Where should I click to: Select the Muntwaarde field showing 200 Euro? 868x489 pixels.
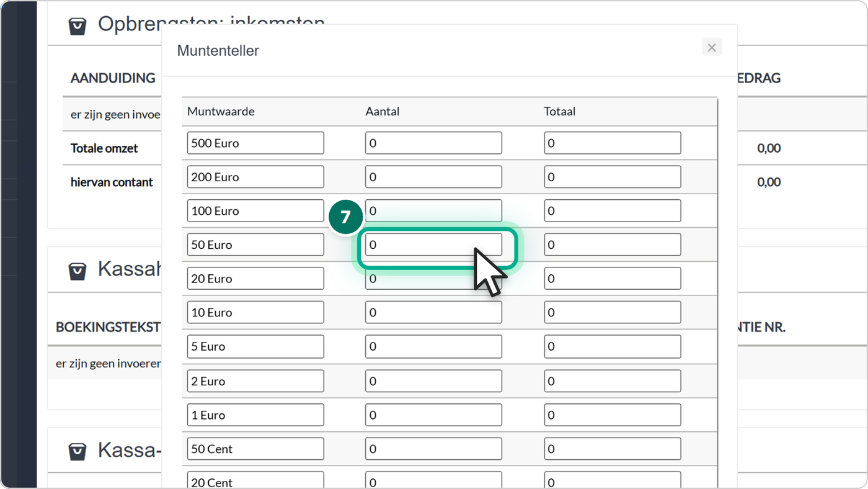[x=255, y=177]
